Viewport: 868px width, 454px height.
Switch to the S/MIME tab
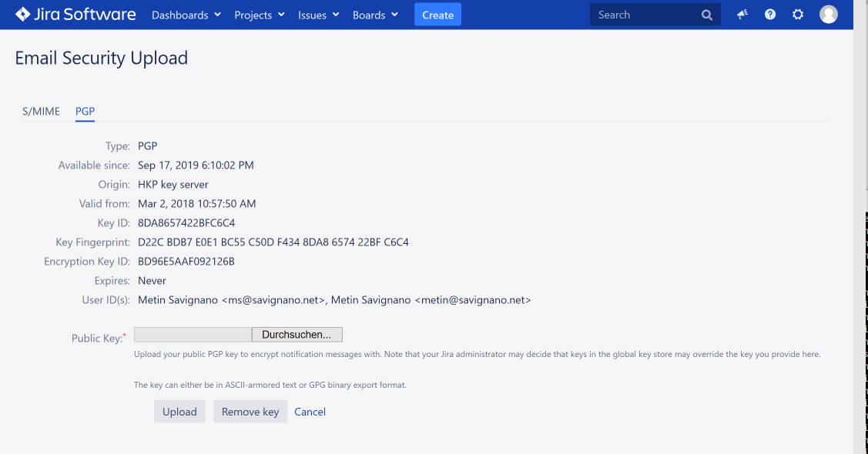pyautogui.click(x=41, y=111)
